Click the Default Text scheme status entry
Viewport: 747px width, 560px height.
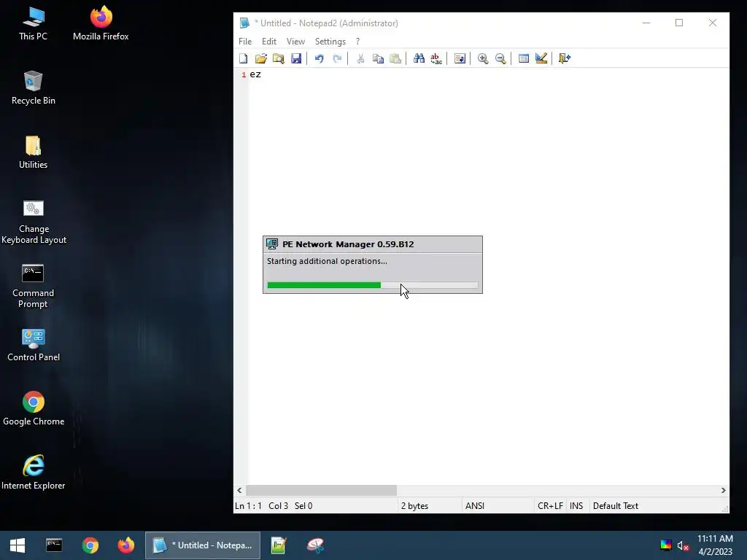coord(616,506)
